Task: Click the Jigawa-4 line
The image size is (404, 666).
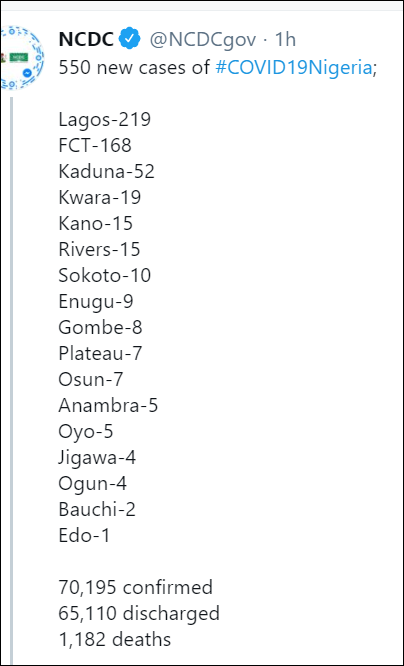Action: 97,458
